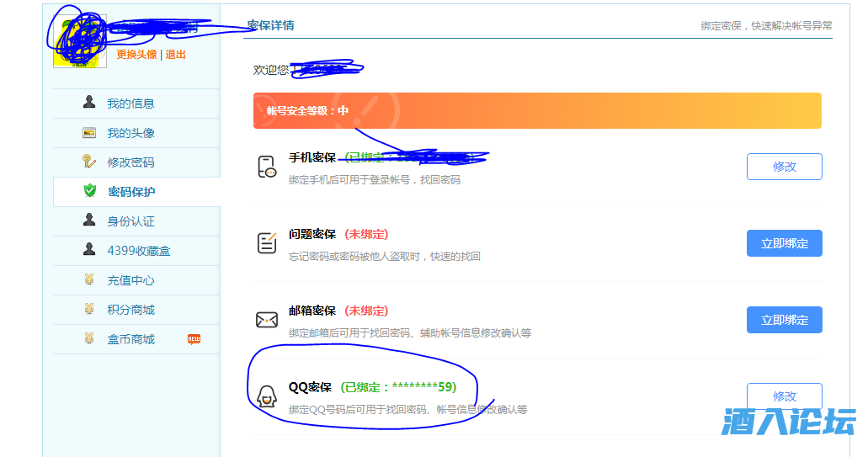The width and height of the screenshot is (868, 457).
Task: Click the 欢迎您 greeting text
Action: pyautogui.click(x=271, y=70)
